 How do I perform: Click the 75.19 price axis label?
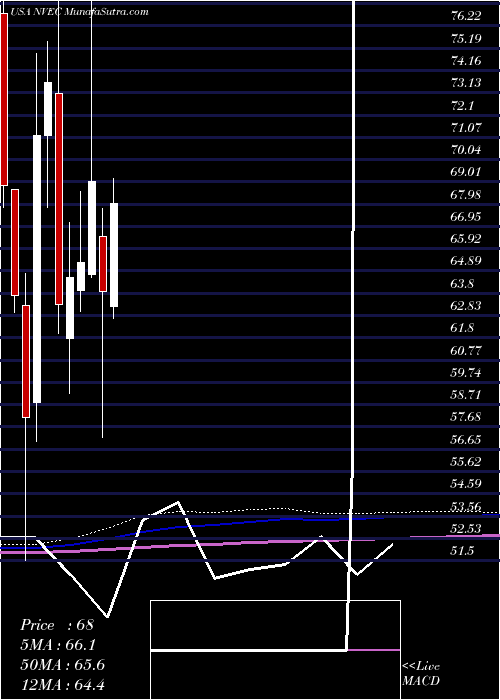coord(466,38)
